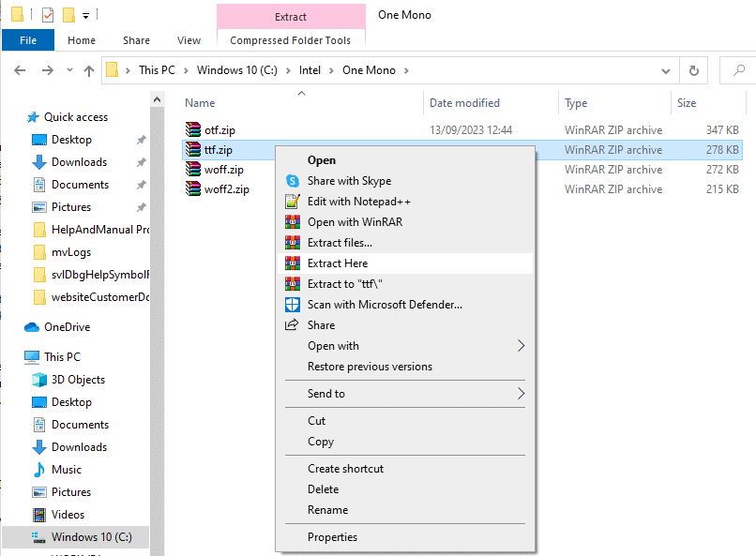Image resolution: width=756 pixels, height=556 pixels.
Task: Select Open in the context menu
Action: (405, 160)
